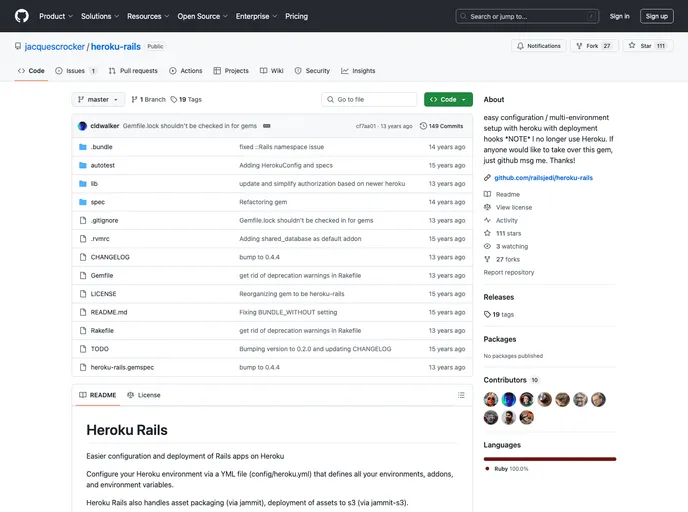Switch to the Insights tab
688x512 pixels.
click(358, 71)
